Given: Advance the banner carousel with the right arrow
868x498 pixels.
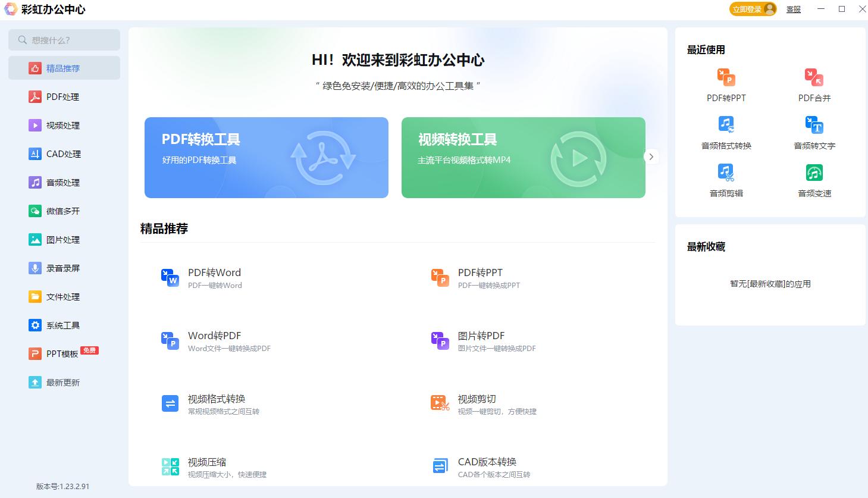Looking at the screenshot, I should click(x=650, y=157).
